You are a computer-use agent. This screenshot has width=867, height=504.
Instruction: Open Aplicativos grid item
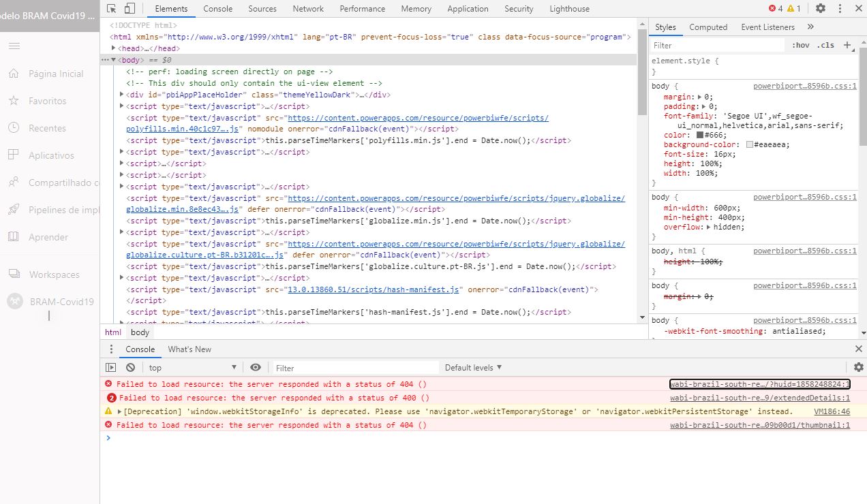42,155
